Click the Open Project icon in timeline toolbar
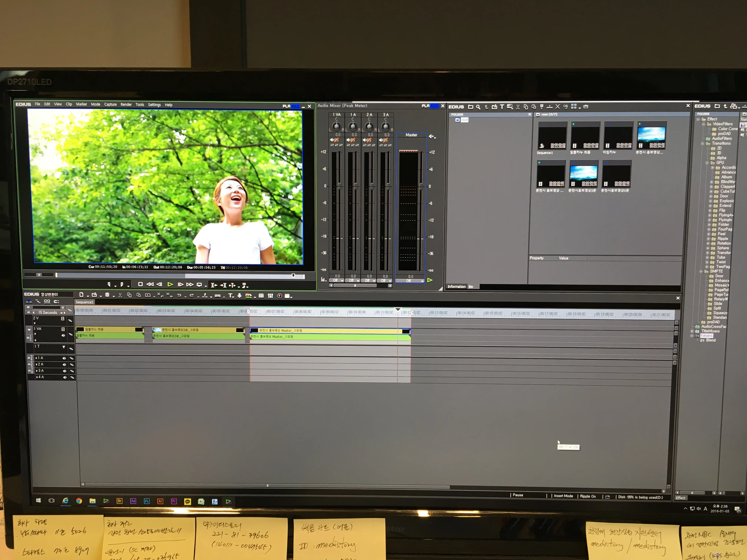This screenshot has height=560, width=747. click(x=94, y=295)
